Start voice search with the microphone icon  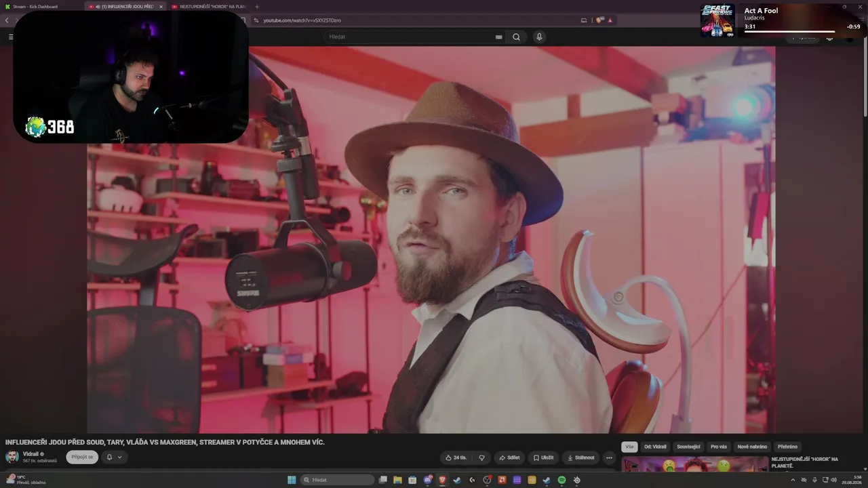(x=539, y=37)
